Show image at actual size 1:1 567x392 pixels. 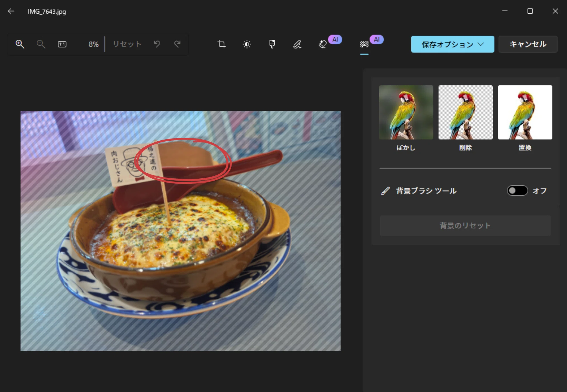[62, 44]
